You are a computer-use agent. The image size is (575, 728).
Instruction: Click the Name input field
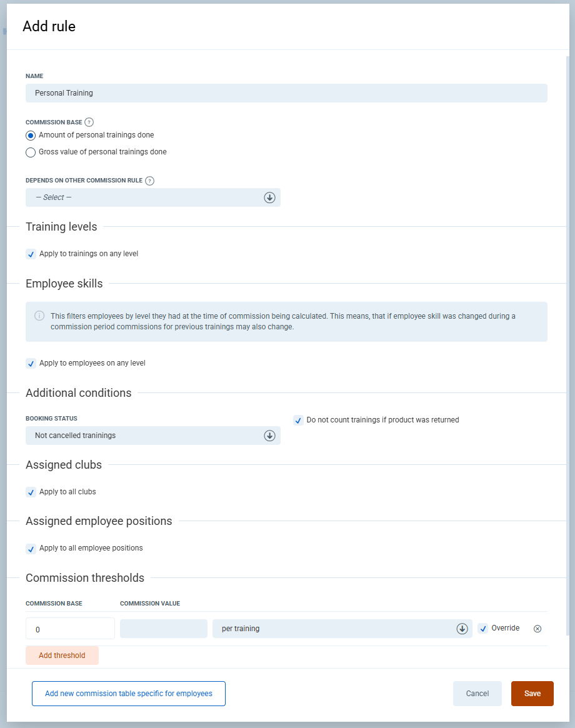[x=286, y=93]
